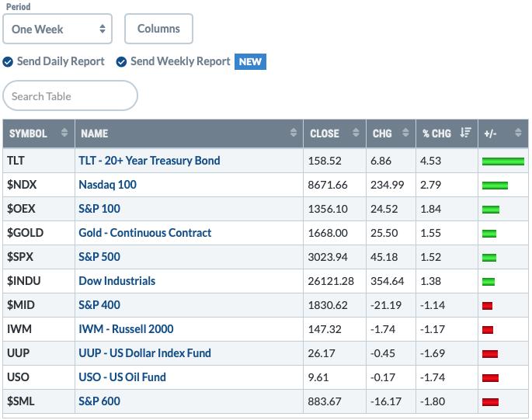
Task: Click the green bar in the TLT row
Action: pos(503,161)
